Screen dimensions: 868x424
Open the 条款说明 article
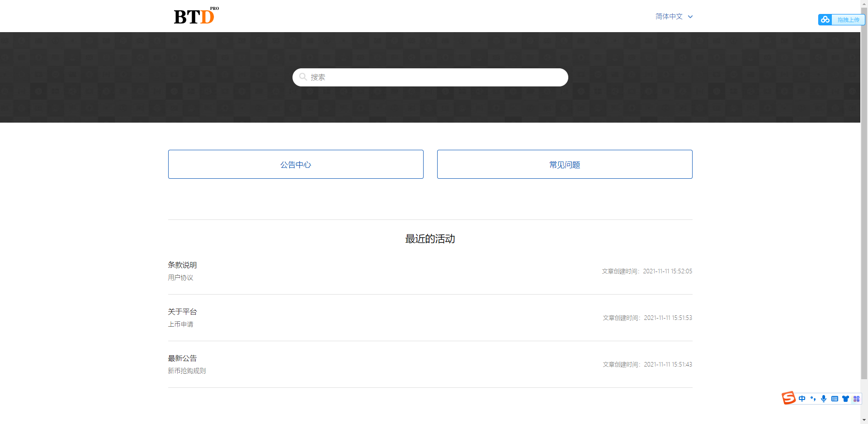click(182, 265)
